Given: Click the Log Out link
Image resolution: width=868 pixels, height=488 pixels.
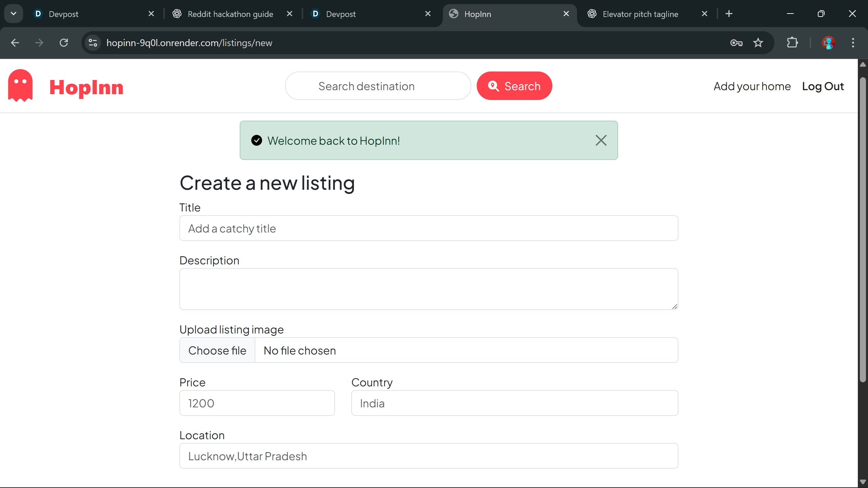Looking at the screenshot, I should tap(823, 86).
